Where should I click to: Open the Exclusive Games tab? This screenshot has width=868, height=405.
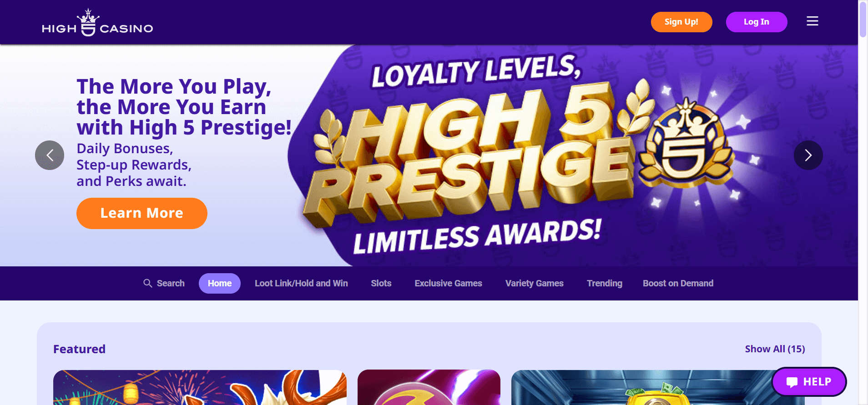448,283
